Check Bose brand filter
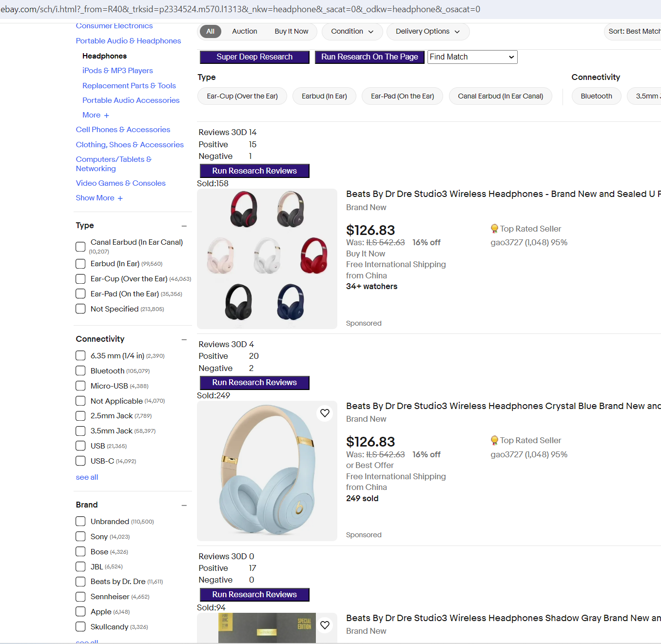 click(x=80, y=552)
